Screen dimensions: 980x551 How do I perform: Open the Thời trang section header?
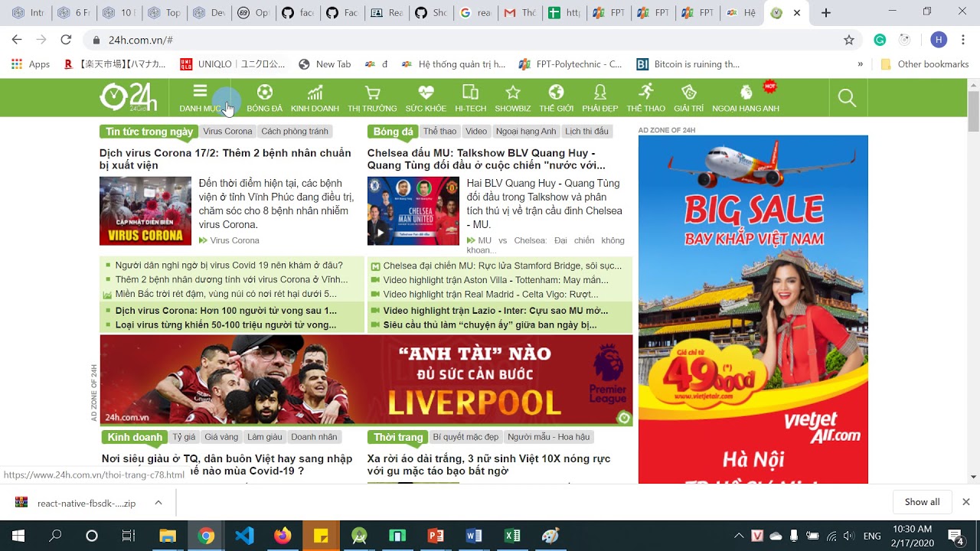point(398,437)
